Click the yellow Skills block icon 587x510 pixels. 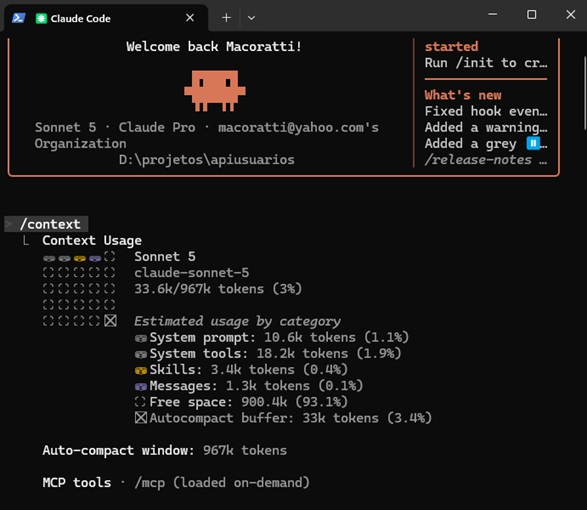[141, 371]
